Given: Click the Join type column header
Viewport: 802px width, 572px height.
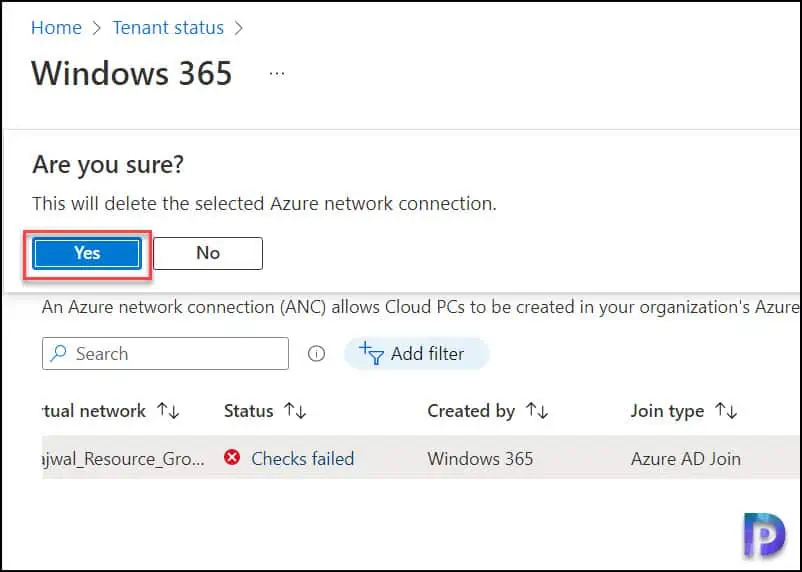Looking at the screenshot, I should click(667, 411).
